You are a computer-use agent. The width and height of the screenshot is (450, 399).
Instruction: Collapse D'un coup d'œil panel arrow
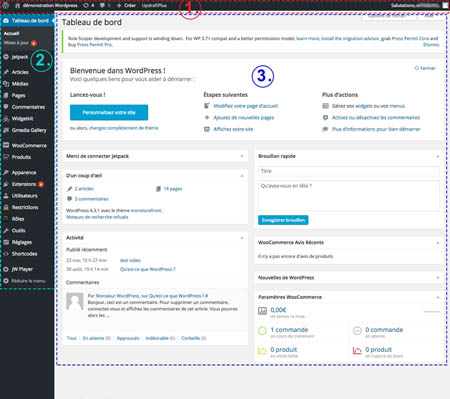[242, 176]
